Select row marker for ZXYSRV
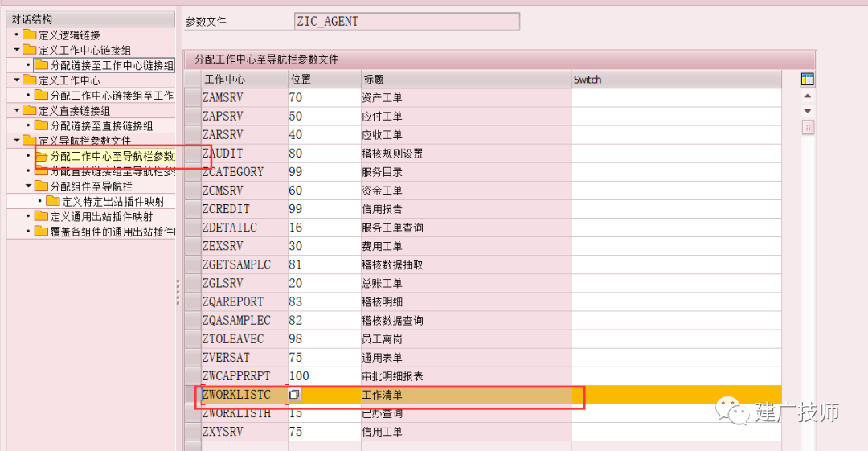This screenshot has width=868, height=451. tap(193, 432)
